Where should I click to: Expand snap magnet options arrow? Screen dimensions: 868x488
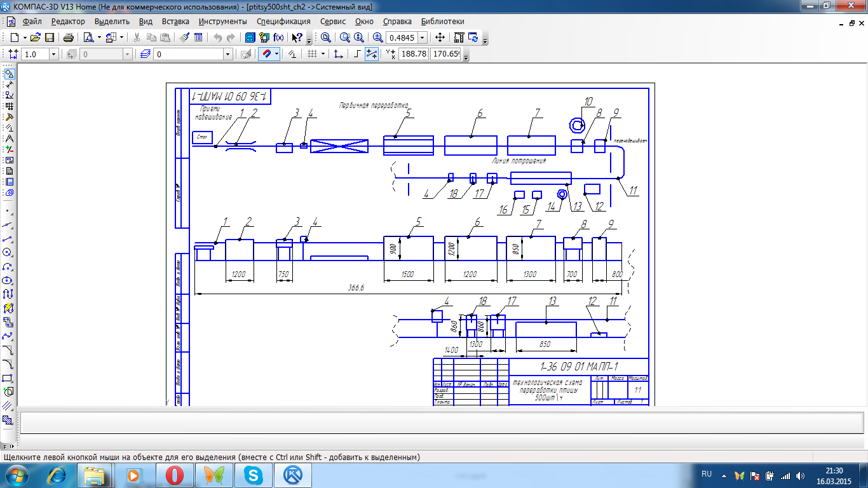click(277, 55)
